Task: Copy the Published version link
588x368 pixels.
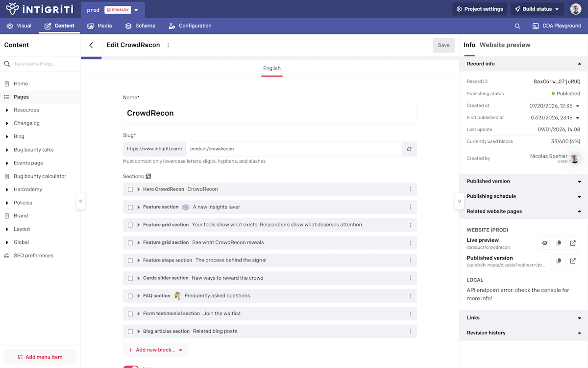Action: [x=559, y=261]
